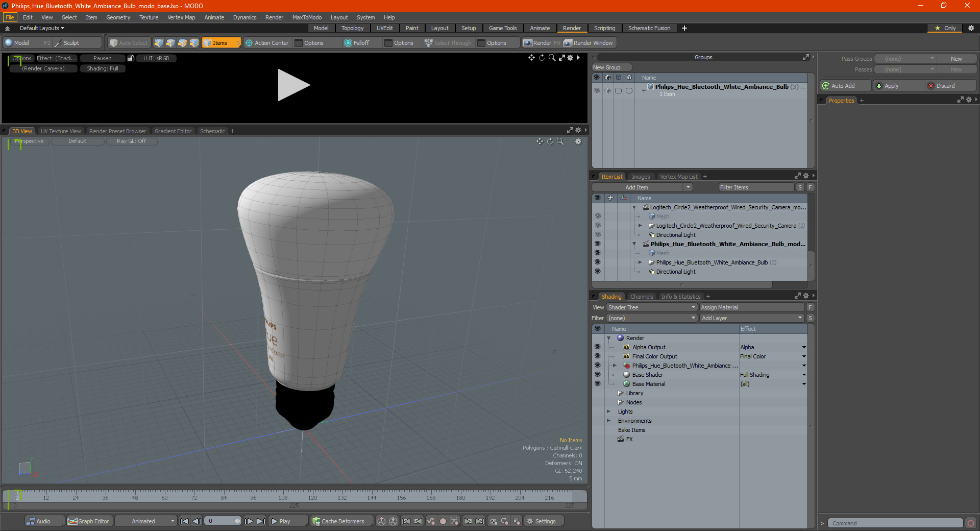Viewport: 980px width, 531px height.
Task: Toggle visibility of Philips material group
Action: tap(597, 366)
